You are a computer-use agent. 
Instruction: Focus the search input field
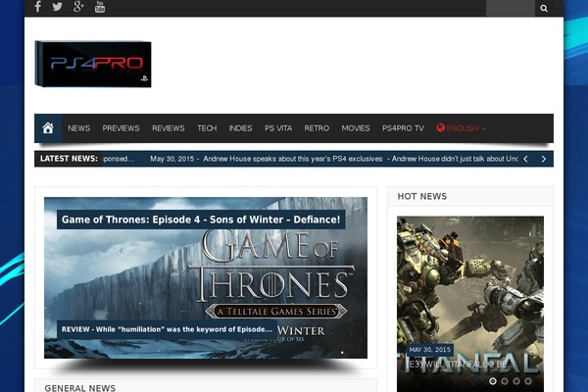510,8
